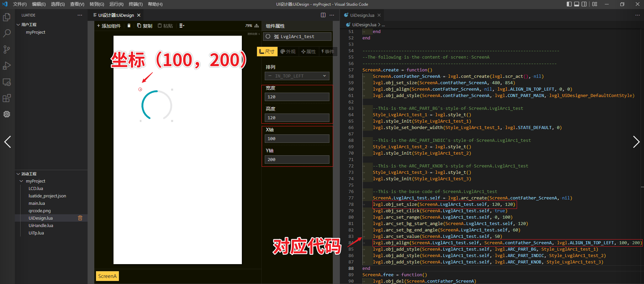The height and width of the screenshot is (284, 644).
Task: Toggle the secondary side bar layout
Action: pos(584,4)
